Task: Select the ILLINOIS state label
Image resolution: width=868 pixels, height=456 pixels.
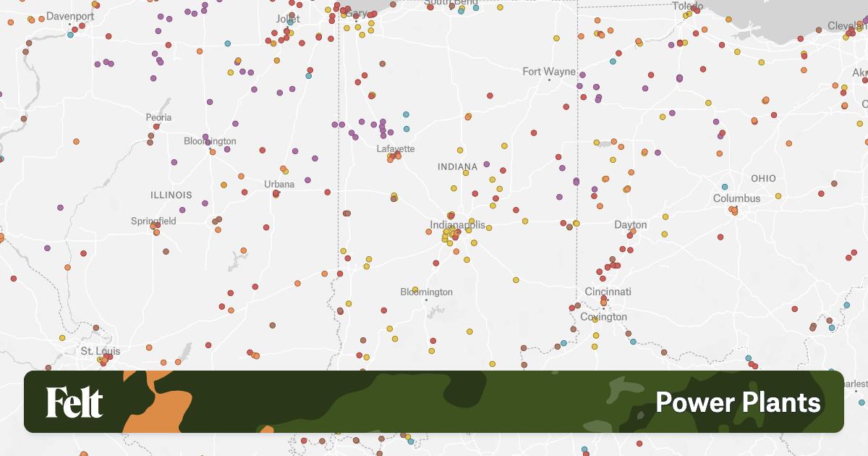Action: [x=171, y=195]
